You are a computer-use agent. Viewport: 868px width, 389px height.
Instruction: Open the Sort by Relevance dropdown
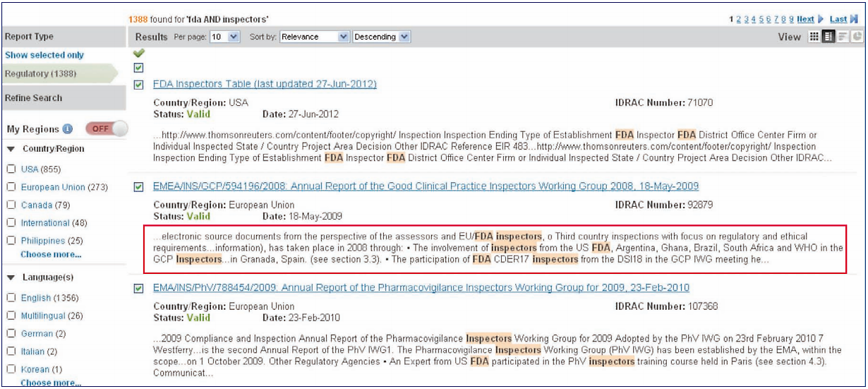pyautogui.click(x=314, y=37)
